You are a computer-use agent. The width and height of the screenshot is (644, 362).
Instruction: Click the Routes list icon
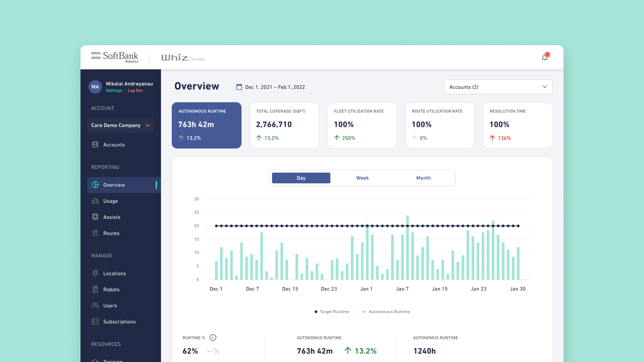pos(95,233)
